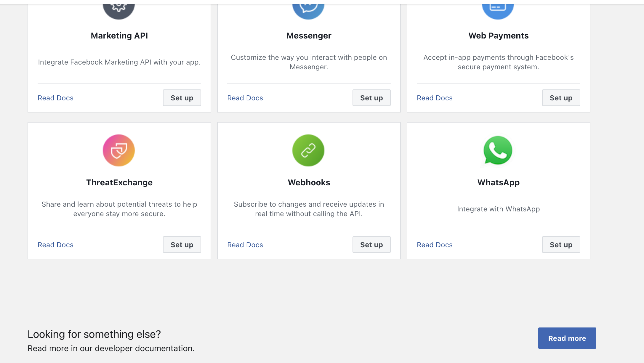Click the ThreatExchange shield icon
This screenshot has height=363, width=644.
pyautogui.click(x=119, y=150)
